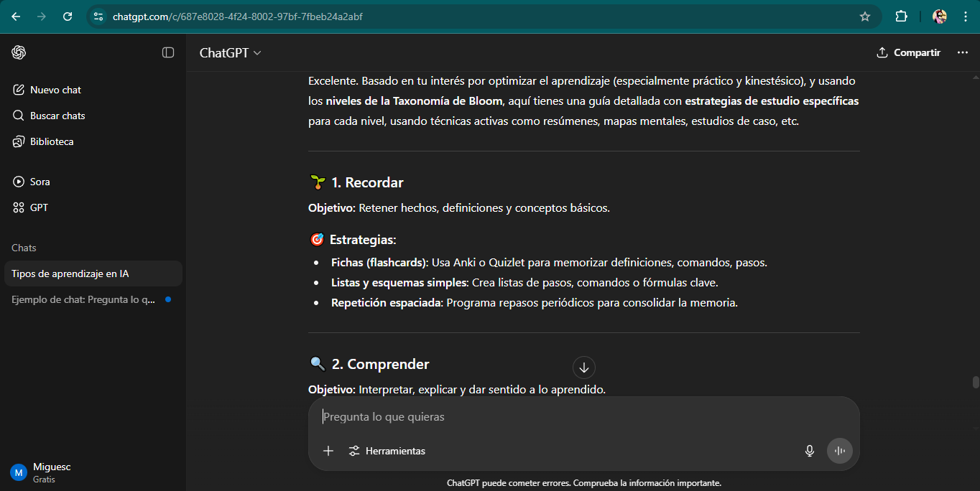Click 'Listas y esquemas simples' text
Image resolution: width=980 pixels, height=491 pixels.
coord(399,282)
